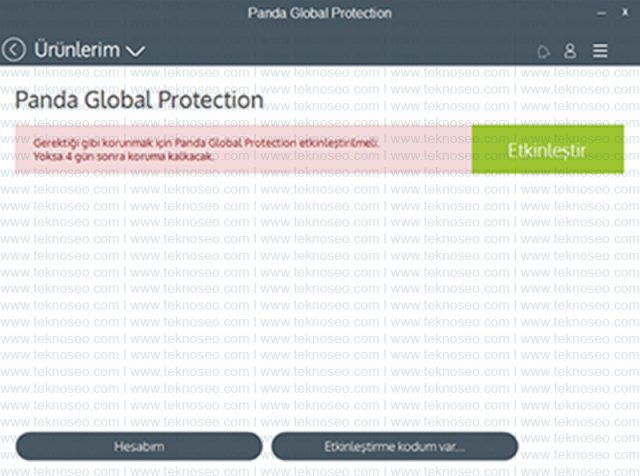Click Etkinleştirme kodum var button
This screenshot has width=640, height=476.
[x=395, y=446]
